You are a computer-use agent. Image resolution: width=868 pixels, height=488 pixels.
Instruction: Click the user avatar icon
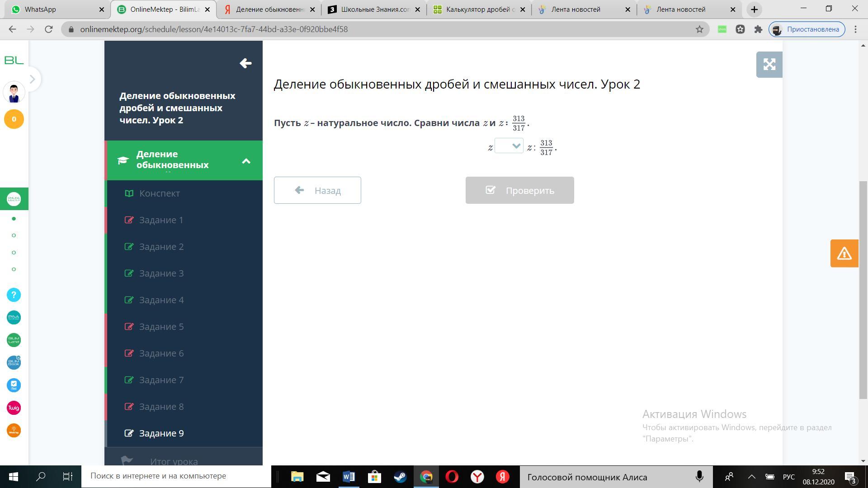[x=14, y=93]
